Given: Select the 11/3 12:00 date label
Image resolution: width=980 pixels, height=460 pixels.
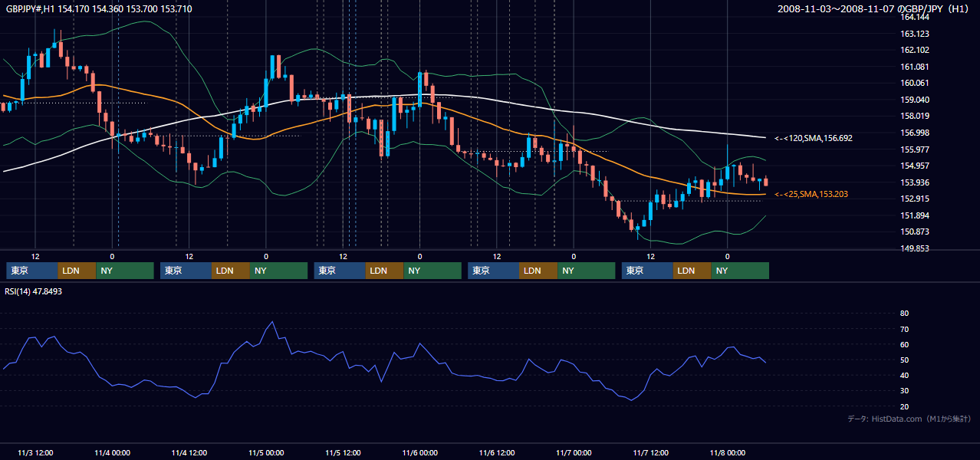Looking at the screenshot, I should (x=35, y=453).
